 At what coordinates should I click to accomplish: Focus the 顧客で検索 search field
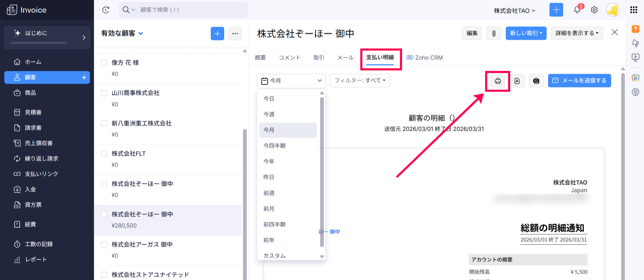[191, 10]
